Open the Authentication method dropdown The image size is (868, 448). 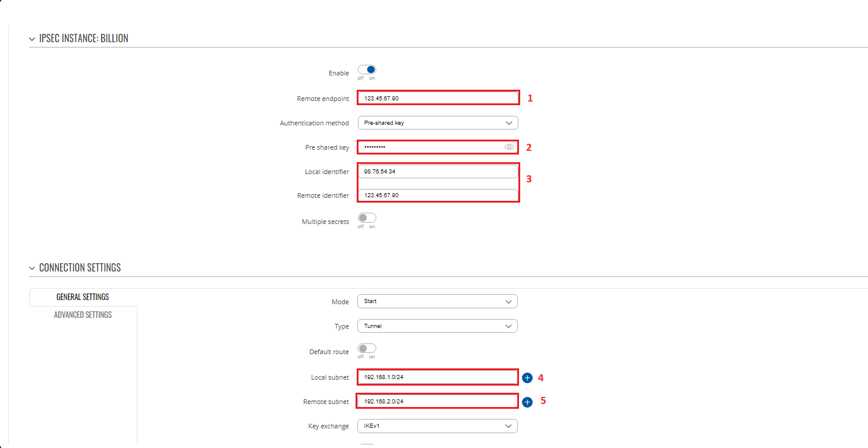tap(438, 123)
